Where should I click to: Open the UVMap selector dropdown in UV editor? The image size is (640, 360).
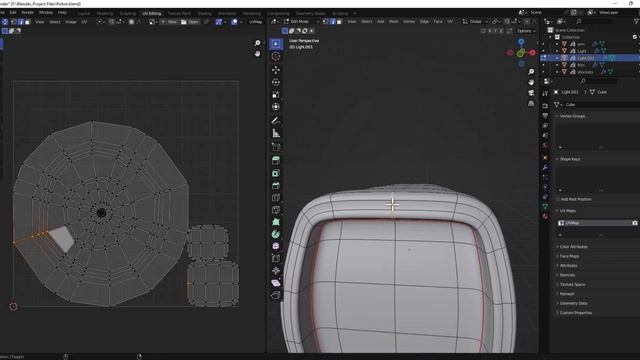256,22
